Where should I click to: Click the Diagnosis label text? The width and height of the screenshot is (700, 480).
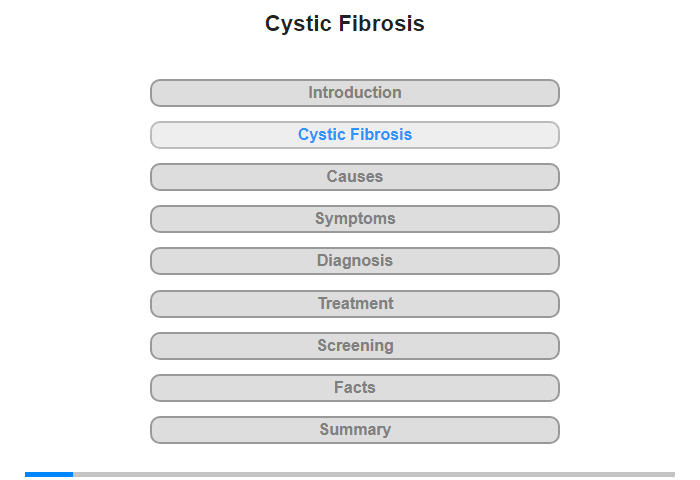pos(355,261)
